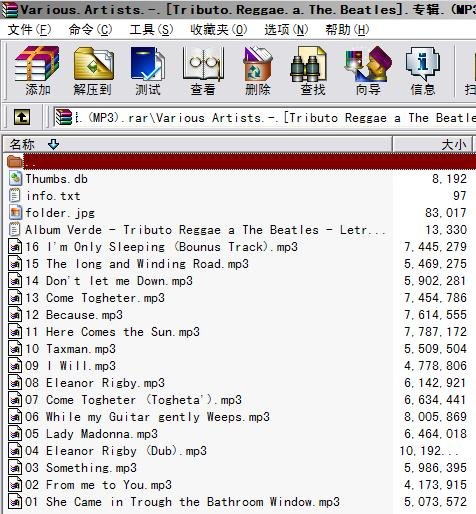476x514 pixels.
Task: Click size value 7,787,172
Action: tap(435, 332)
